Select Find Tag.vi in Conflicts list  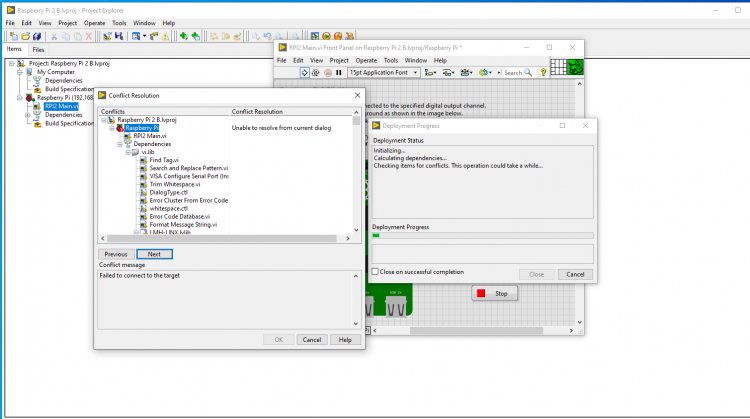(164, 160)
